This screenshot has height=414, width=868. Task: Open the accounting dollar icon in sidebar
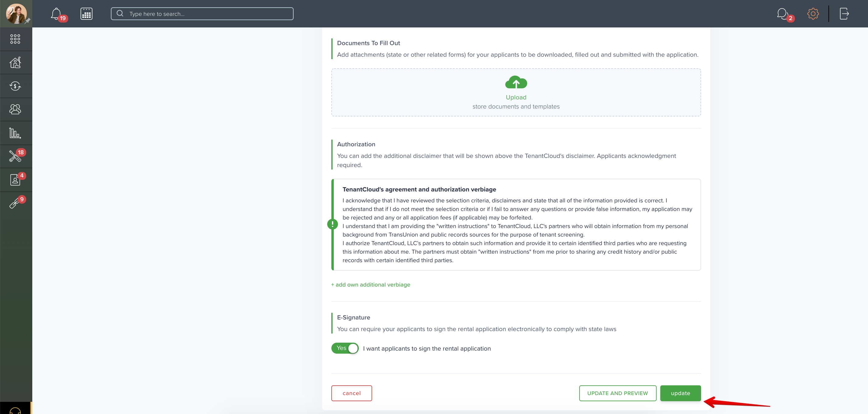tap(15, 86)
